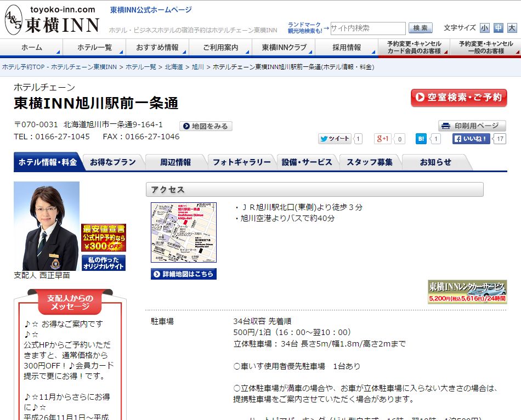Expand the おすすめ情報 navigation menu
Image resolution: width=521 pixels, height=420 pixels.
coord(157,48)
